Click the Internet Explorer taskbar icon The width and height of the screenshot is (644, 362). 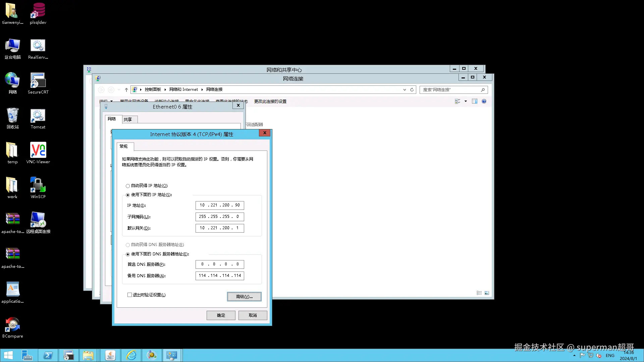click(x=131, y=355)
